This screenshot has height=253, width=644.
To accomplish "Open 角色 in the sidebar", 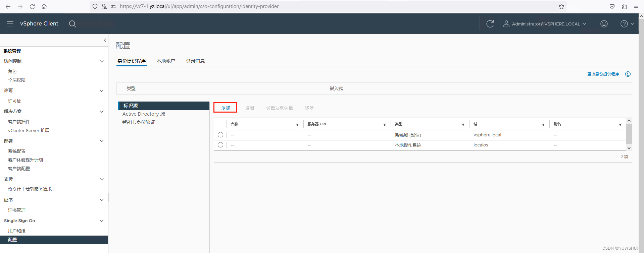I will click(12, 71).
